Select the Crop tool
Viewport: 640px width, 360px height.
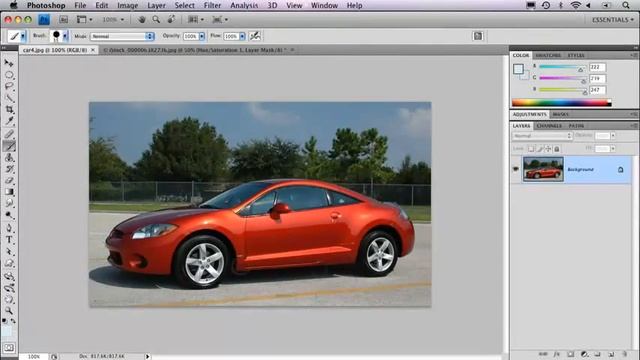tap(9, 109)
